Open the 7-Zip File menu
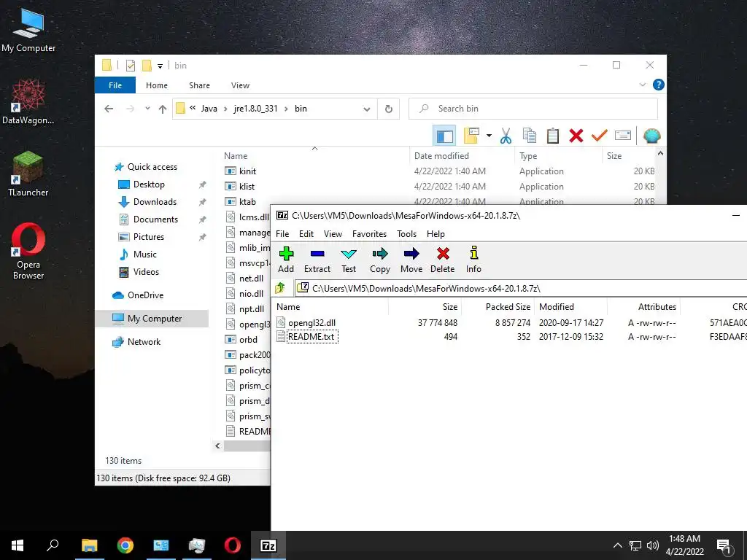 (x=282, y=234)
